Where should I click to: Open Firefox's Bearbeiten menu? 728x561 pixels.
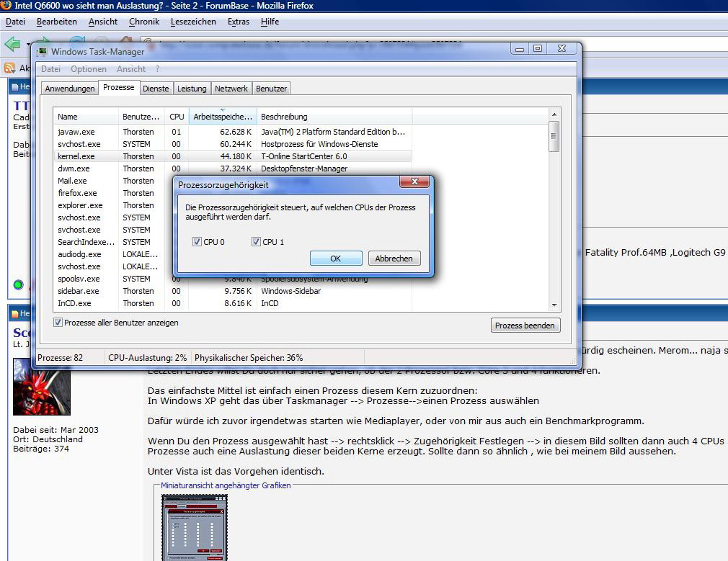pyautogui.click(x=57, y=22)
